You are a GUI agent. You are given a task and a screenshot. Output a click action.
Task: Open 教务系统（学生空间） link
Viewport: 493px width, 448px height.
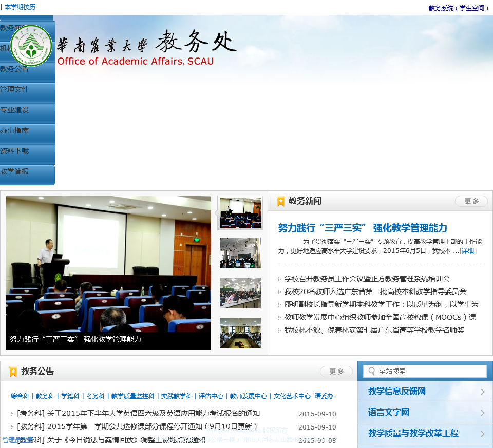tap(459, 8)
